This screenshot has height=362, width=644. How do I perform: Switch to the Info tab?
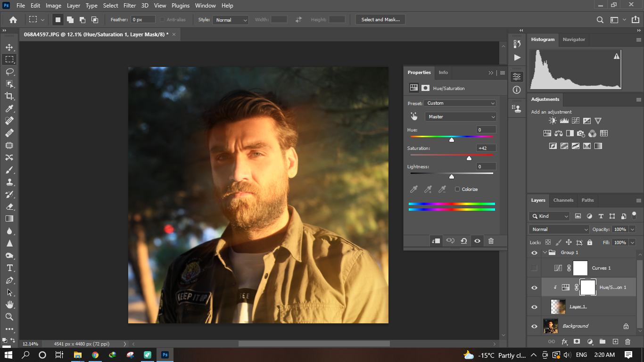(x=443, y=73)
